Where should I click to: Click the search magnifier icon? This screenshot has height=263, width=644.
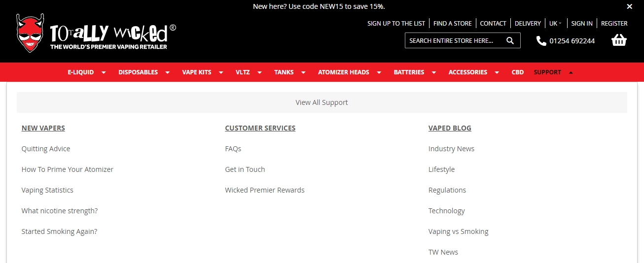click(510, 40)
